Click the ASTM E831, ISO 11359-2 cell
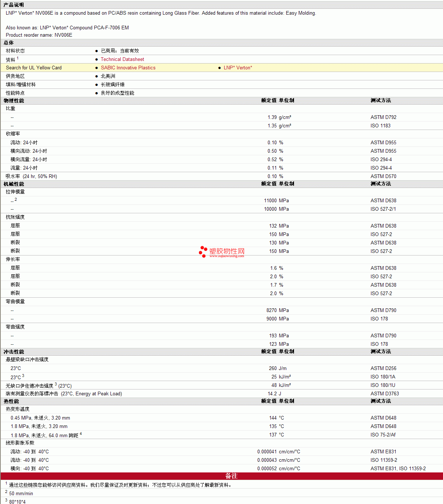This screenshot has height=504, width=443. pyautogui.click(x=398, y=468)
